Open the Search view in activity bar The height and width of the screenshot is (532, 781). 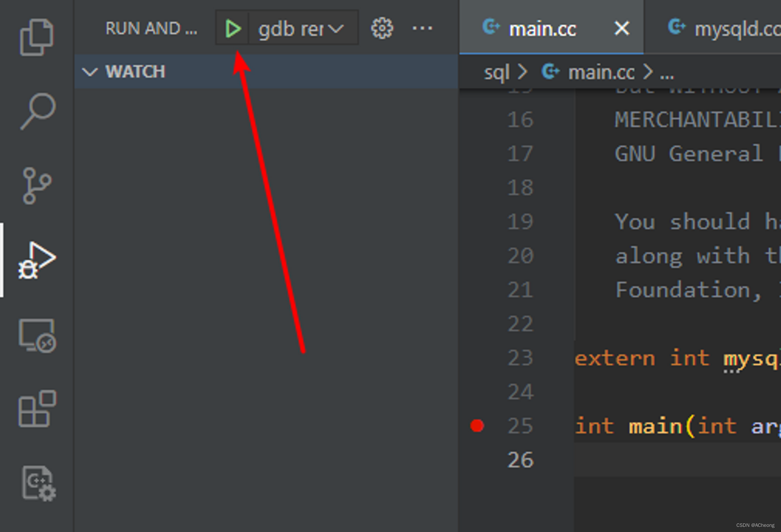click(38, 111)
